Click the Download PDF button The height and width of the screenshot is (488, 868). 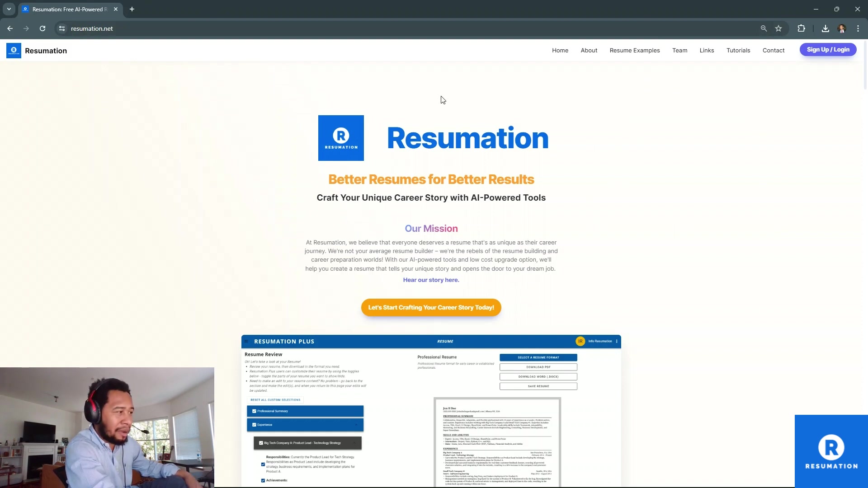pyautogui.click(x=538, y=367)
